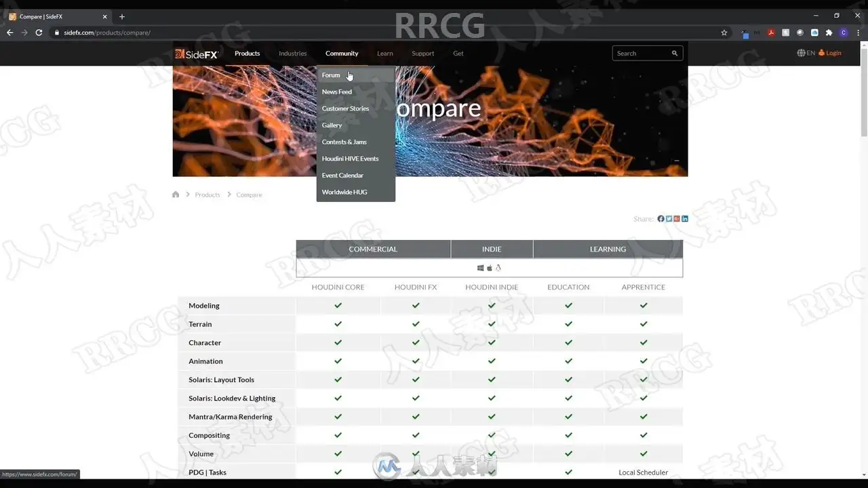Share the page on LinkedIn
This screenshot has width=868, height=488.
[685, 219]
